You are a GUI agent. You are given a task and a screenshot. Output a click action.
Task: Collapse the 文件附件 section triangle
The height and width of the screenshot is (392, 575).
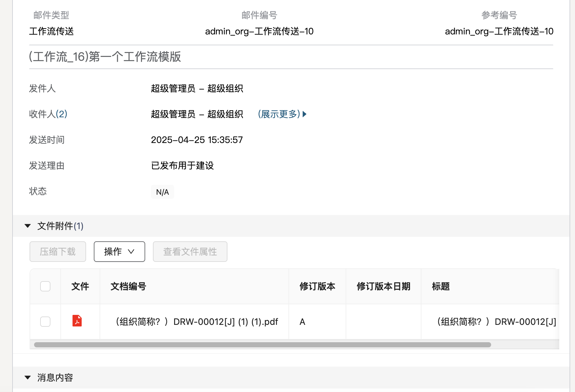[28, 226]
